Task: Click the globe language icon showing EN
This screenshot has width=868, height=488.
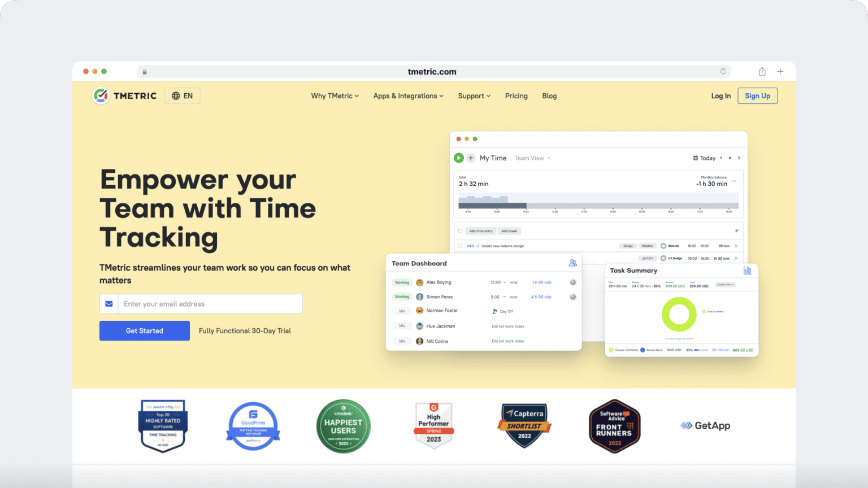Action: coord(182,95)
